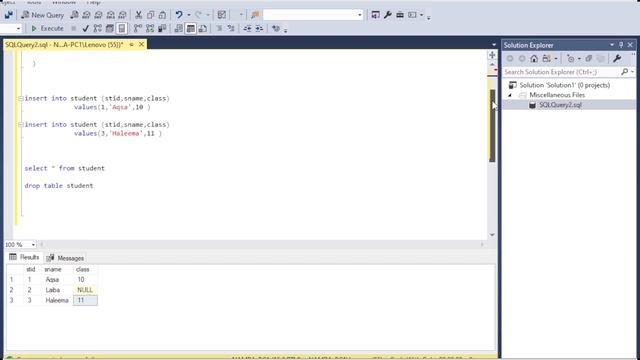640x360 pixels.
Task: Cut selection with the scissors icon
Action: [138, 15]
